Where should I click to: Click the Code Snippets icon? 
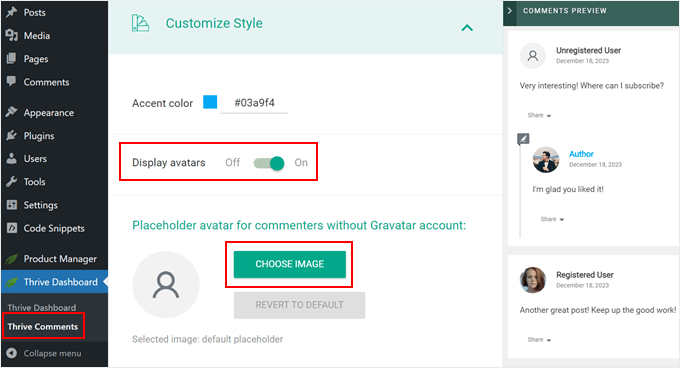pyautogui.click(x=12, y=228)
